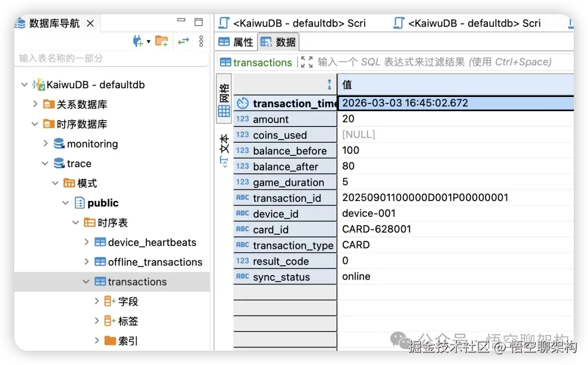Screen dimensions: 588x365
Task: Open the new connection folder icon
Action: pos(162,41)
